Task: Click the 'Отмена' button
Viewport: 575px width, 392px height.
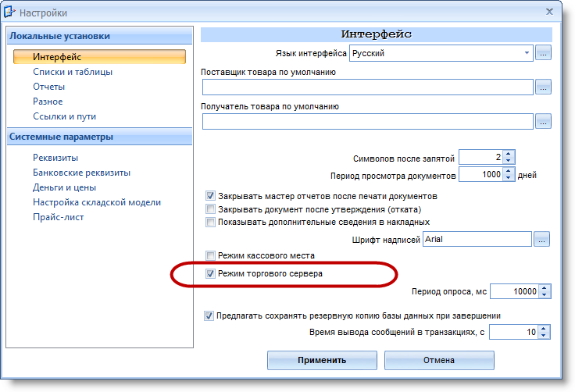Action: pos(438,360)
